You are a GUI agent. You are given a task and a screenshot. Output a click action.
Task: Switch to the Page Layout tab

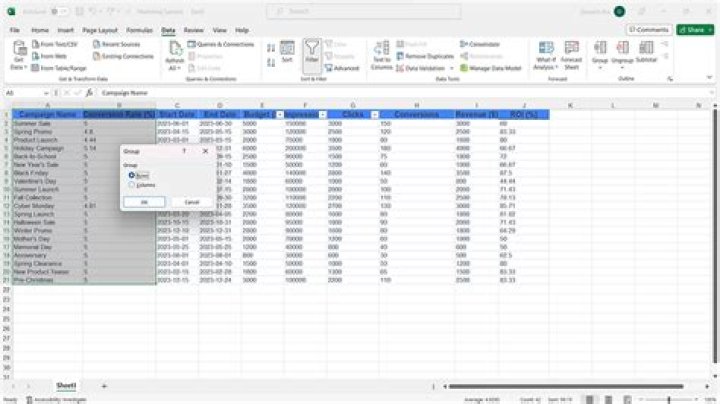tap(99, 30)
